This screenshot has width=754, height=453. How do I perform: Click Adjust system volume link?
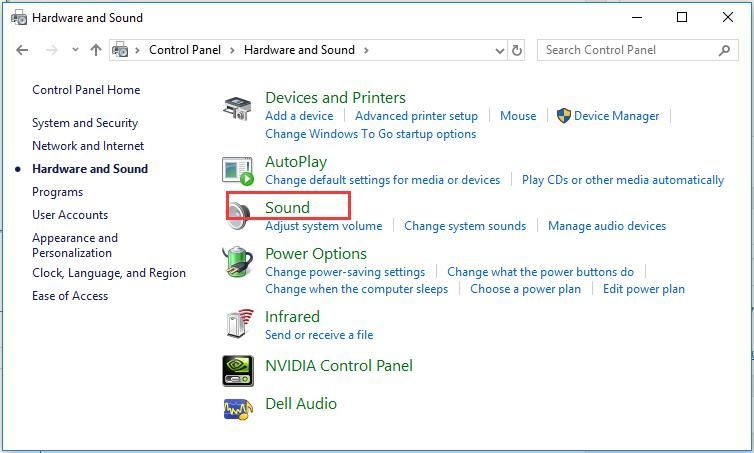click(x=324, y=226)
